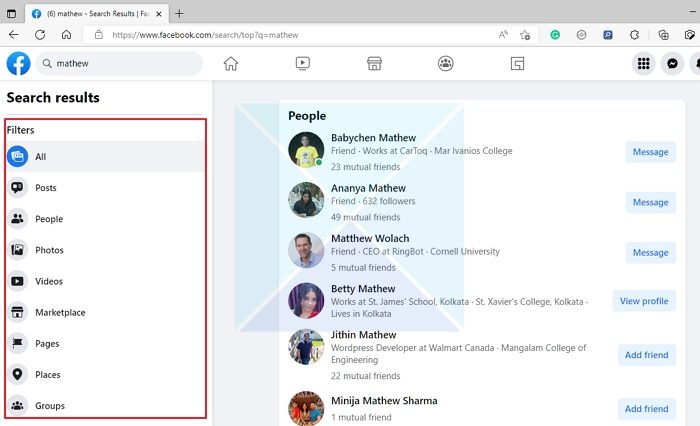Open Babychen Mathew name link
The width and height of the screenshot is (700, 426).
(373, 138)
